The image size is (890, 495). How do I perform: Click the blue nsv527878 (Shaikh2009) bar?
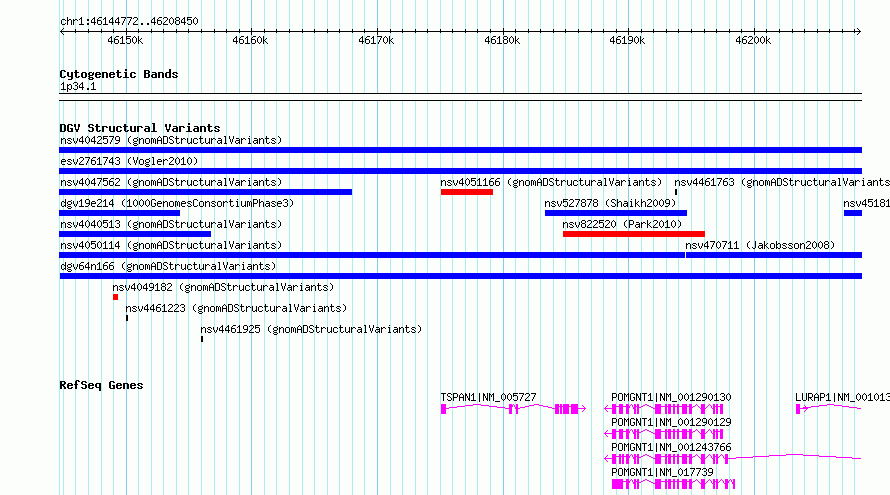pos(616,213)
